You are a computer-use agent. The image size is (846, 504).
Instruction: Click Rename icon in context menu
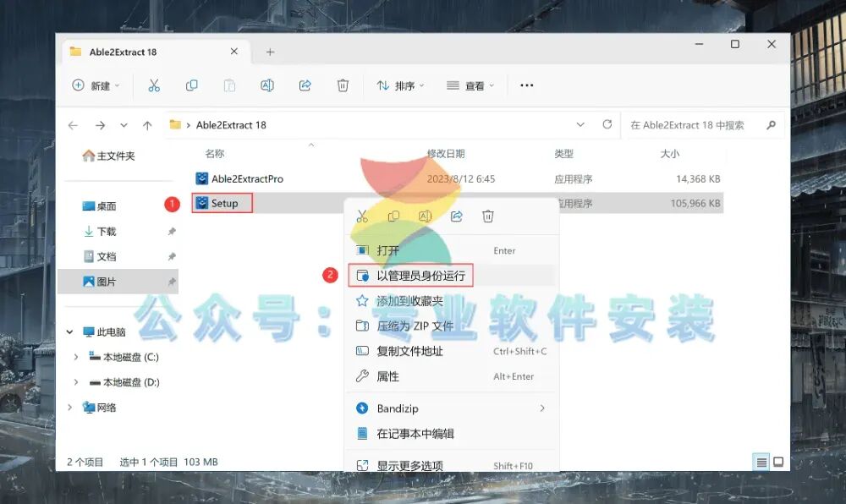425,216
